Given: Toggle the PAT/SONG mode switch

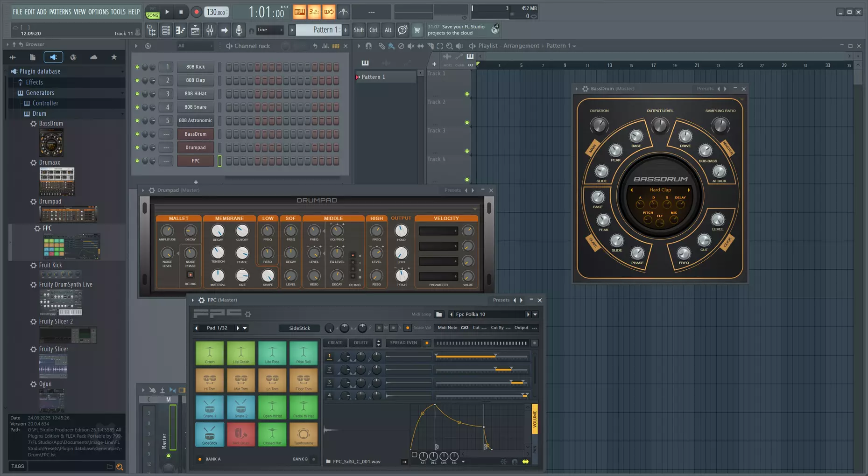Looking at the screenshot, I should coord(153,12).
